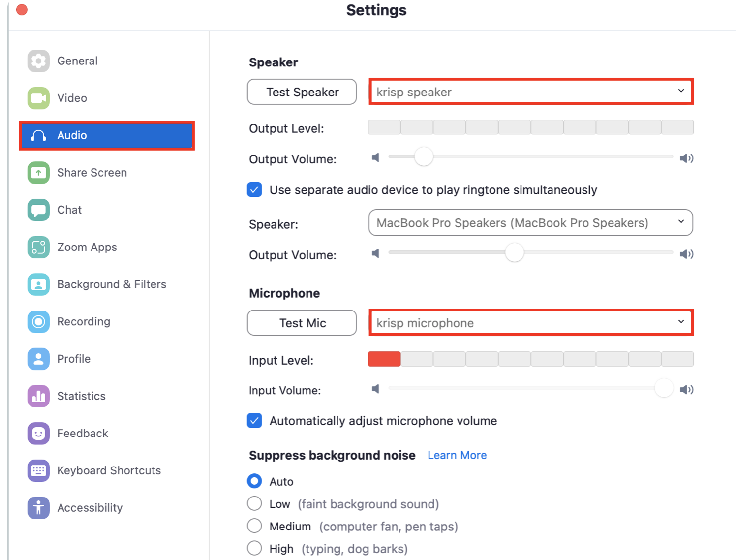Open the microphone device dropdown

click(680, 322)
